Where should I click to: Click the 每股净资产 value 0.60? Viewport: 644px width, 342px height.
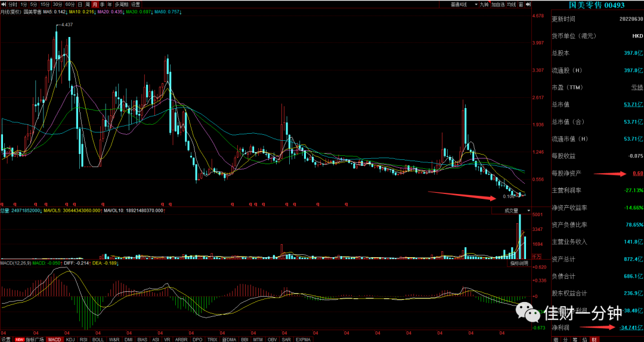pos(638,174)
